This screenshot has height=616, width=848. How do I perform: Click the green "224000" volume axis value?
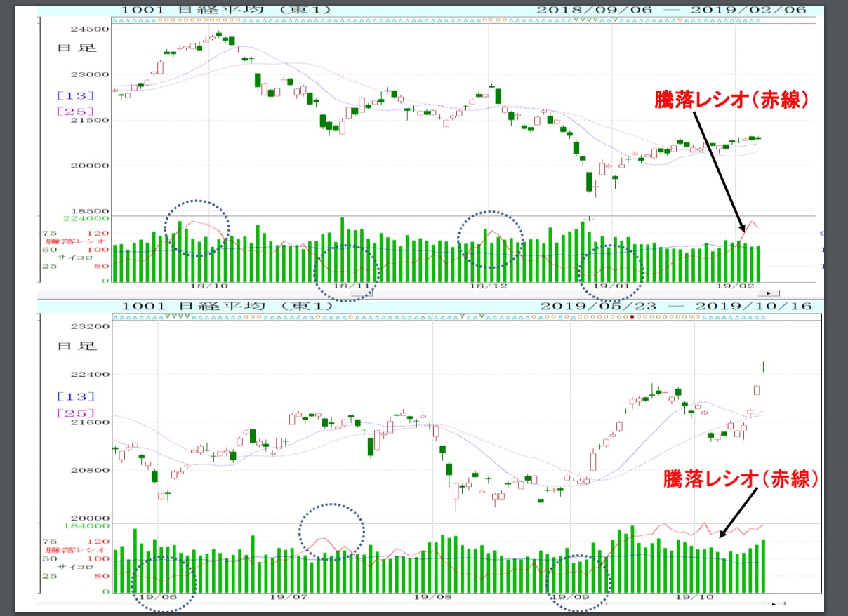[x=86, y=218]
